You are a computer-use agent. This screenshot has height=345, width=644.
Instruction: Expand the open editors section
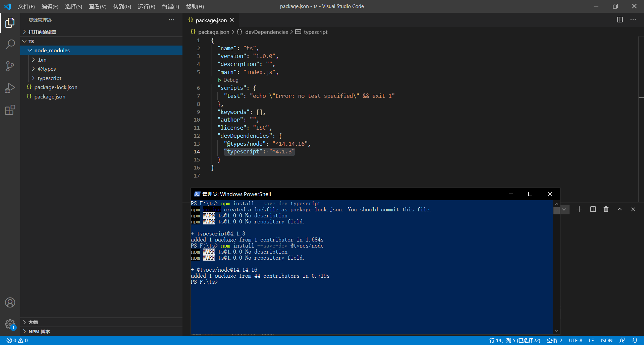click(101, 32)
